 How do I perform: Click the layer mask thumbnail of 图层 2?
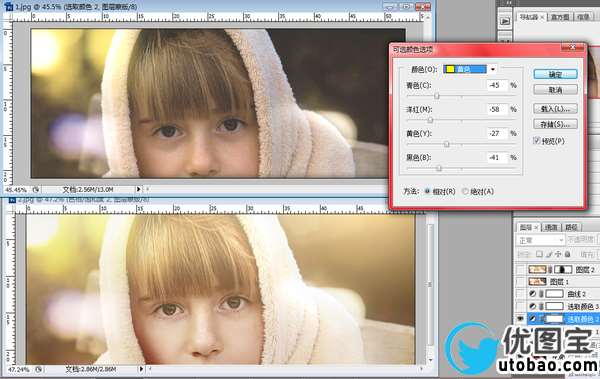pos(563,270)
